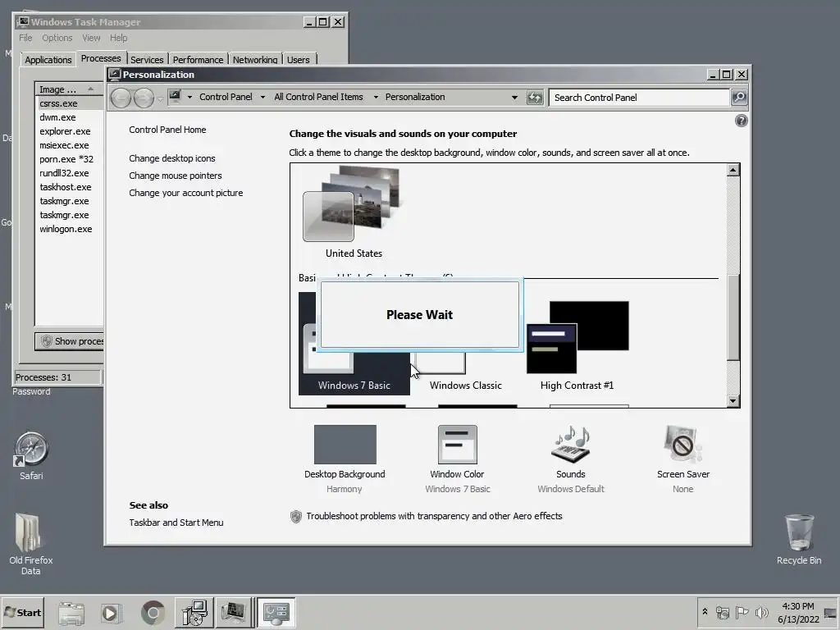Open the address bar history dropdown
840x630 pixels.
(x=514, y=98)
